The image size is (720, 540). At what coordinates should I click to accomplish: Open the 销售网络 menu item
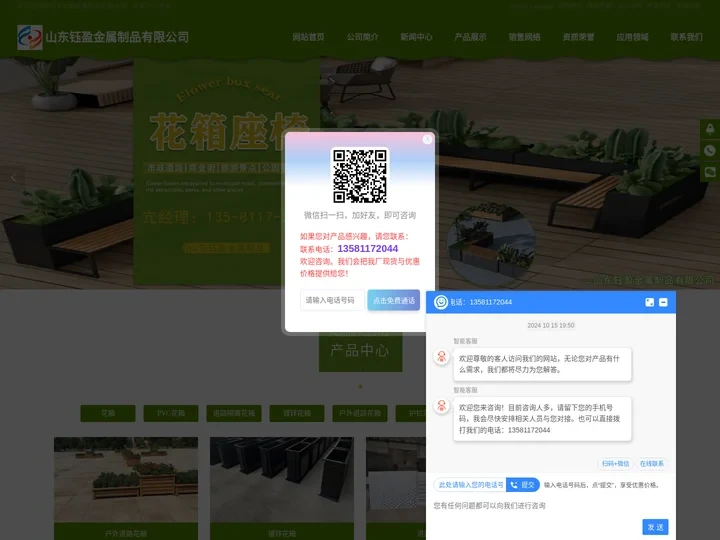coord(524,37)
